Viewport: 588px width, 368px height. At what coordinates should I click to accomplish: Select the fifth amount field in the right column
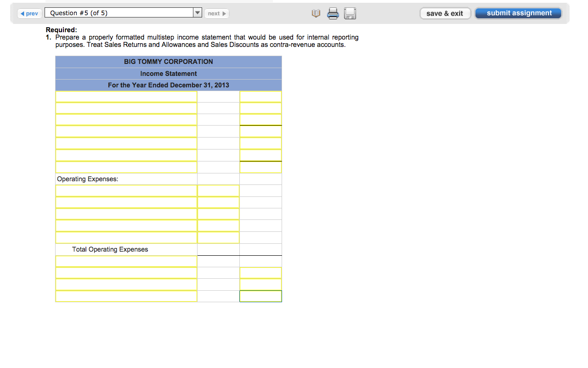click(260, 144)
